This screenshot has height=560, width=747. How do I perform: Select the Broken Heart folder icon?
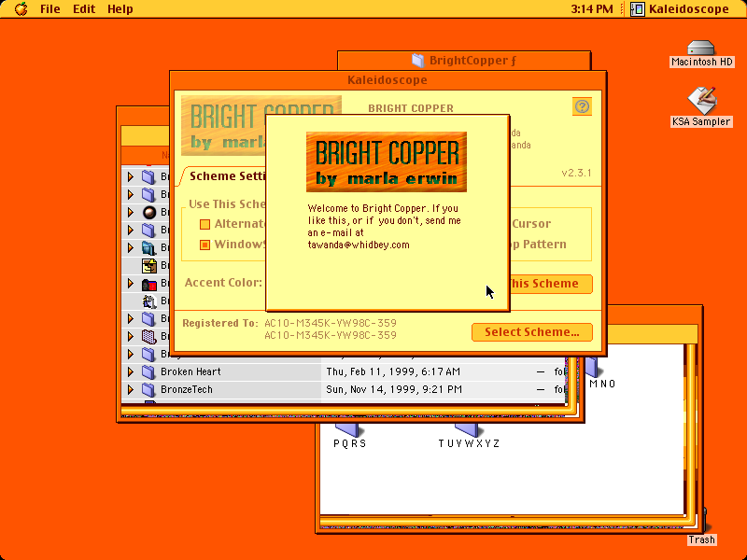148,371
